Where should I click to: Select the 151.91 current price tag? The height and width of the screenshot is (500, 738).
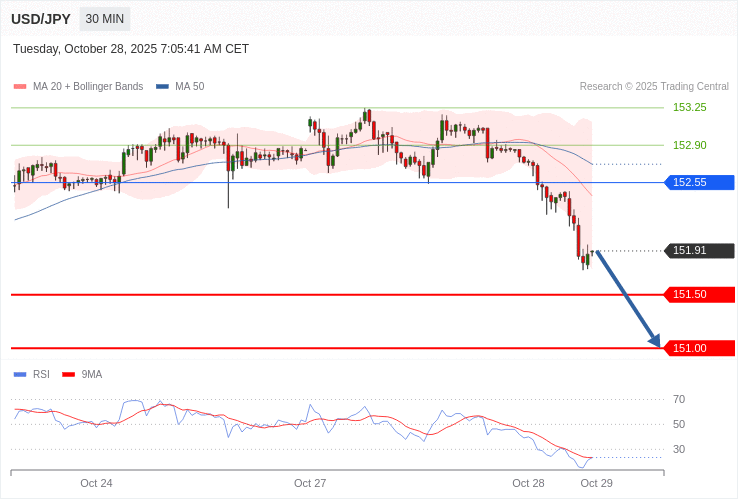699,251
